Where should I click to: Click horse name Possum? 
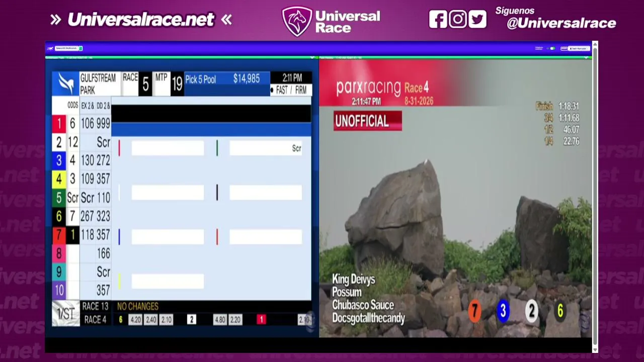coord(347,293)
